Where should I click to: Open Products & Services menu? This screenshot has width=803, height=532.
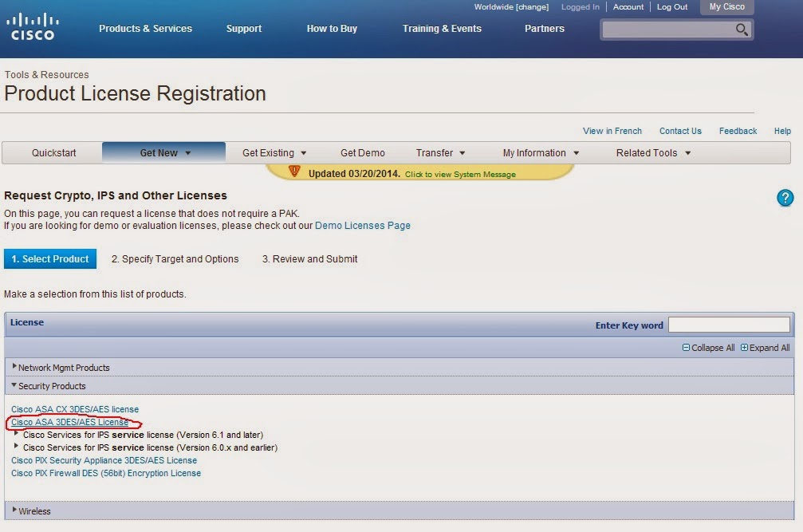pos(145,29)
